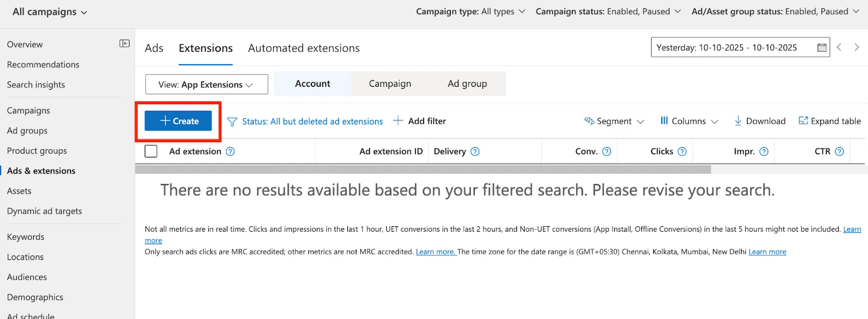Image resolution: width=868 pixels, height=319 pixels.
Task: Open Campaign type filter dropdown
Action: pos(470,11)
